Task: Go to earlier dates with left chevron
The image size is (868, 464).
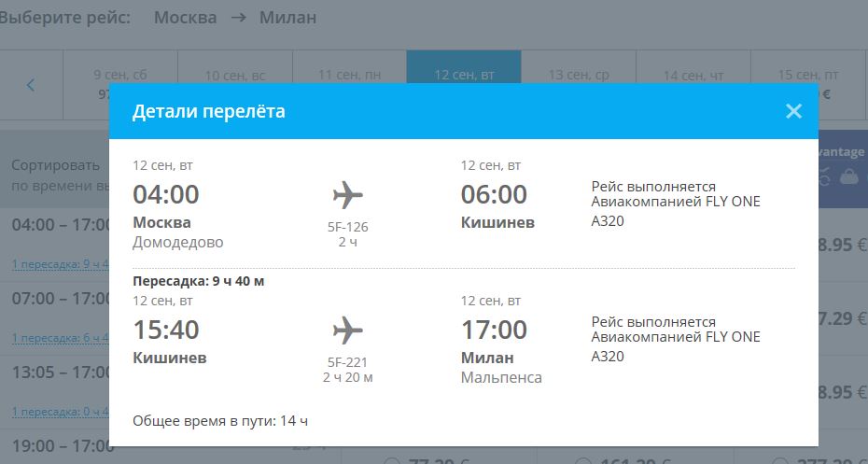Action: [x=31, y=85]
